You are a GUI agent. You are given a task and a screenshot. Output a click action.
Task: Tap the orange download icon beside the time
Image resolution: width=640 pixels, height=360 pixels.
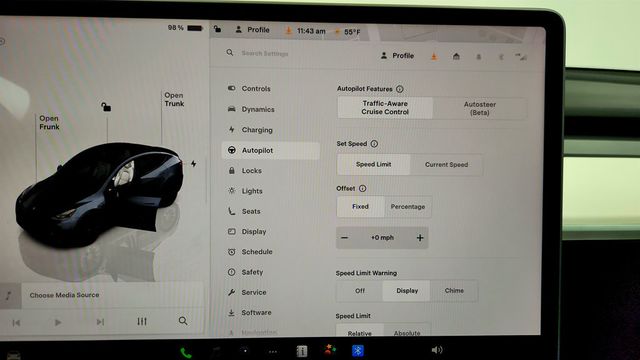(288, 31)
